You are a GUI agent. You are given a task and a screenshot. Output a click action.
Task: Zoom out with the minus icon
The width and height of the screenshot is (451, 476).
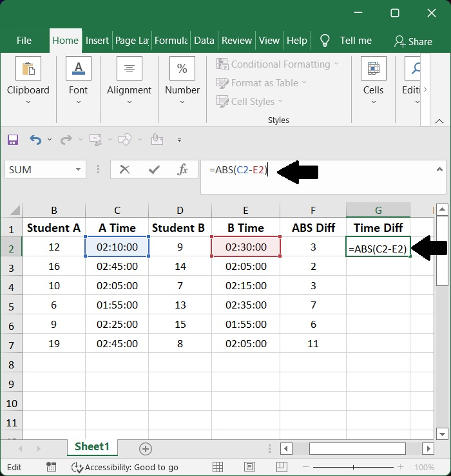[306, 467]
